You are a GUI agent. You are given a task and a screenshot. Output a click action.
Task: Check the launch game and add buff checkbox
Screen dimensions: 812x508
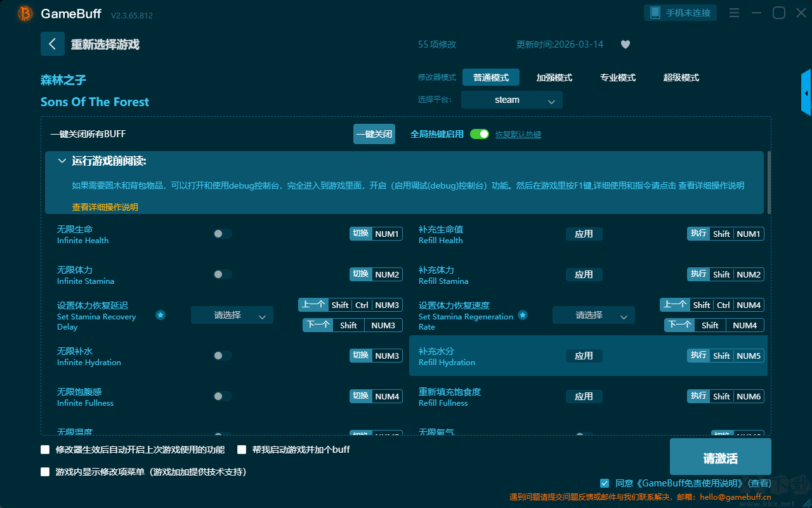click(x=242, y=450)
